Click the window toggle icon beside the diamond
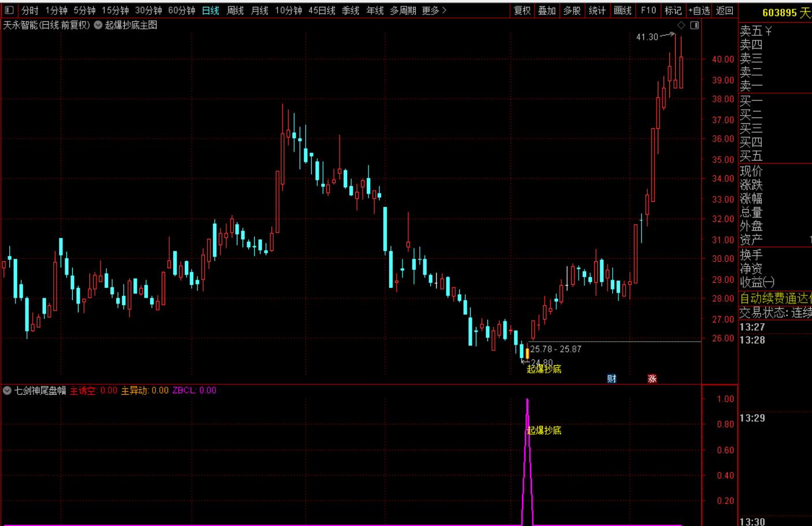This screenshot has width=812, height=526. click(x=695, y=25)
